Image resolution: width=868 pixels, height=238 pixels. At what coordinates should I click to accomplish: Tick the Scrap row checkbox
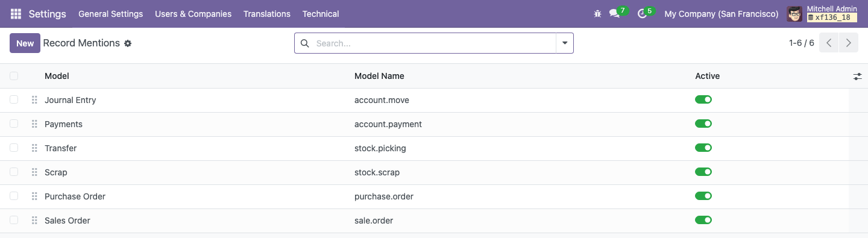click(14, 172)
